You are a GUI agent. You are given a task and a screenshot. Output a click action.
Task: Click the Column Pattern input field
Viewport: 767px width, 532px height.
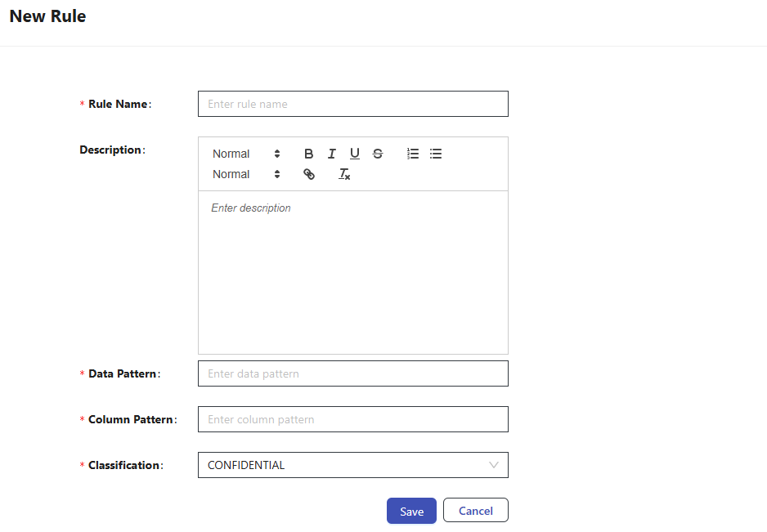tap(352, 419)
